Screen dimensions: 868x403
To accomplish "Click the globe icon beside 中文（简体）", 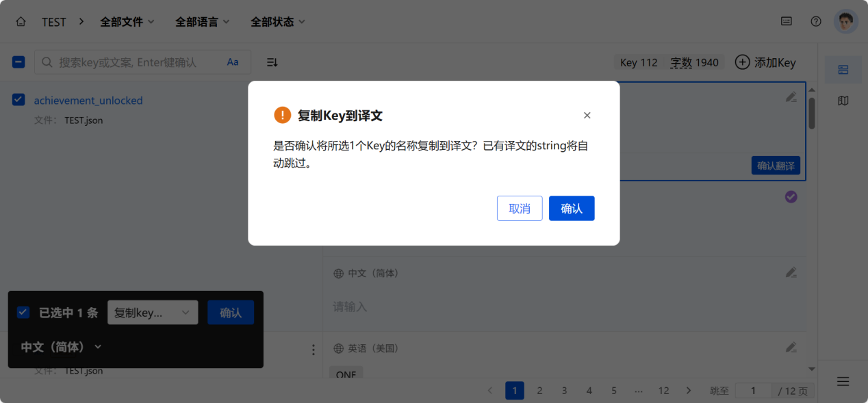I will coord(338,273).
